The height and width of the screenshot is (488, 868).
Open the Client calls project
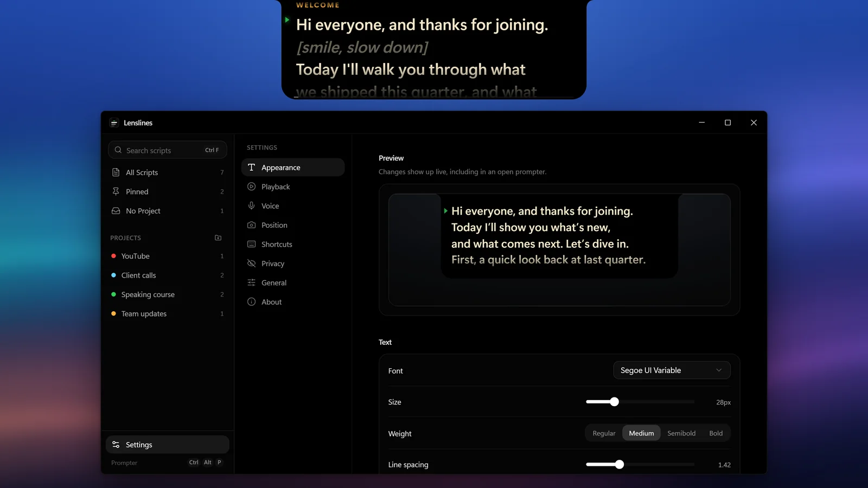coord(168,275)
